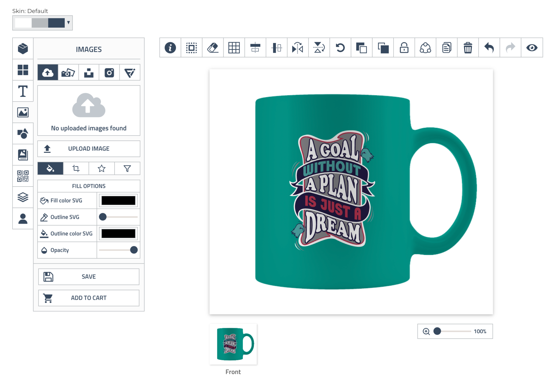Open the filter options tab

[127, 169]
